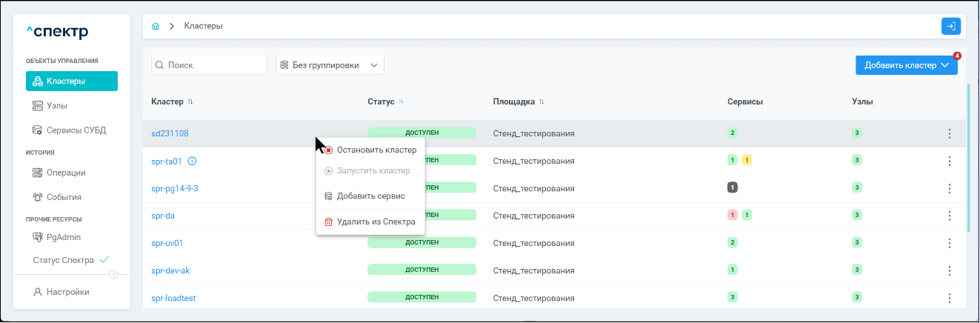Choose Добавить сервис in context menu
The image size is (980, 323).
pos(370,196)
